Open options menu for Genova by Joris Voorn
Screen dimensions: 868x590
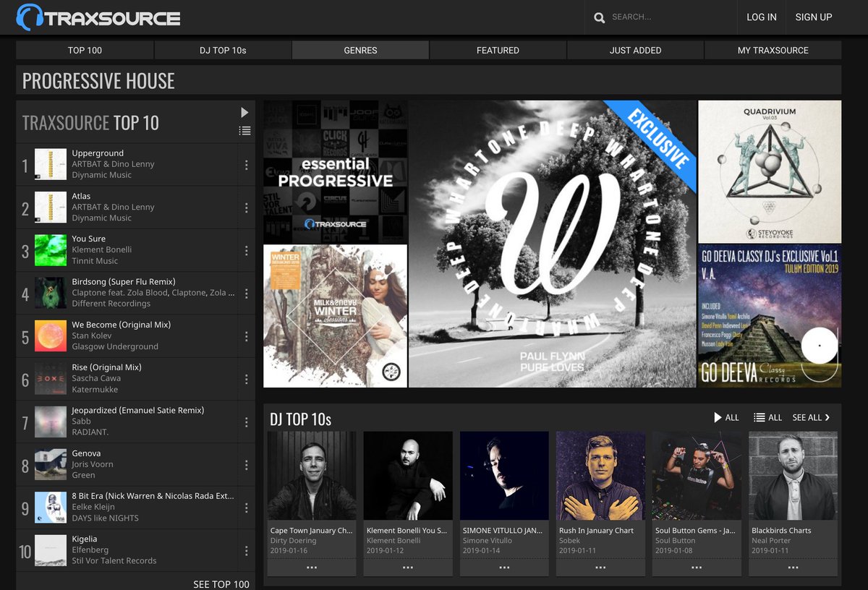[x=246, y=466]
